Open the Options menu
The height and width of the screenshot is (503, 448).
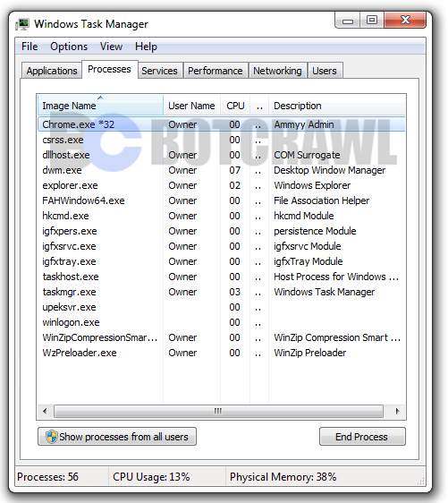click(69, 47)
